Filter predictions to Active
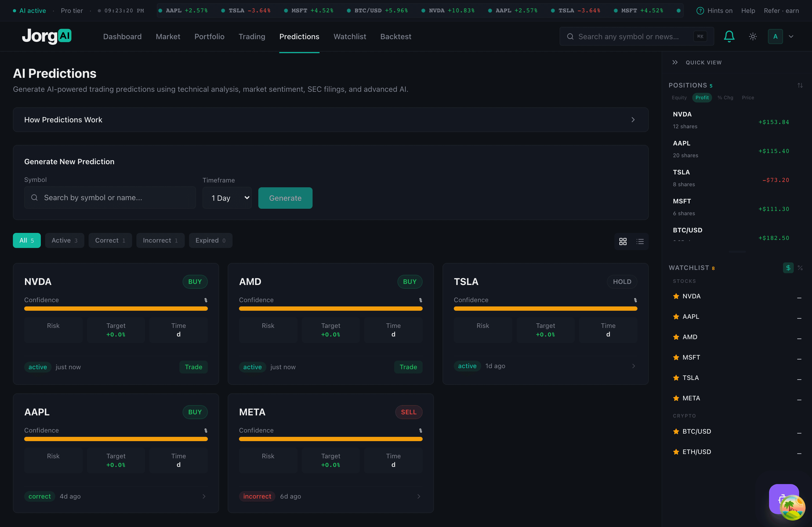 coord(64,240)
